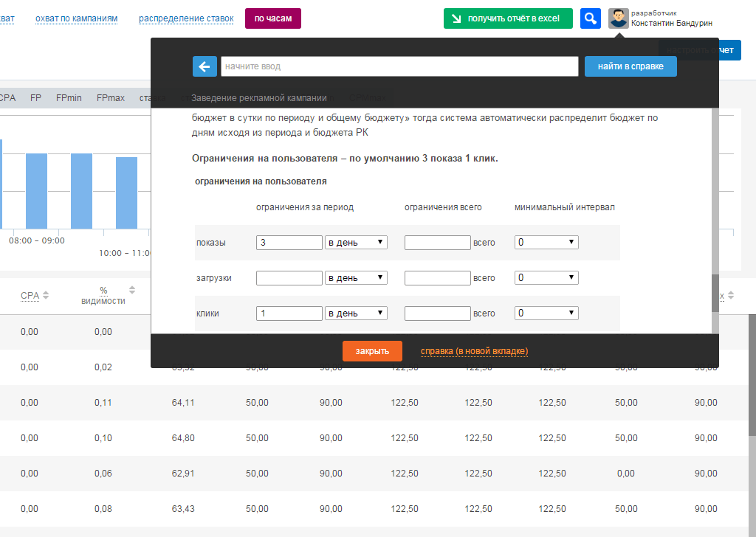This screenshot has width=756, height=537.
Task: Open справка (в новой вкладке) link
Action: click(474, 351)
